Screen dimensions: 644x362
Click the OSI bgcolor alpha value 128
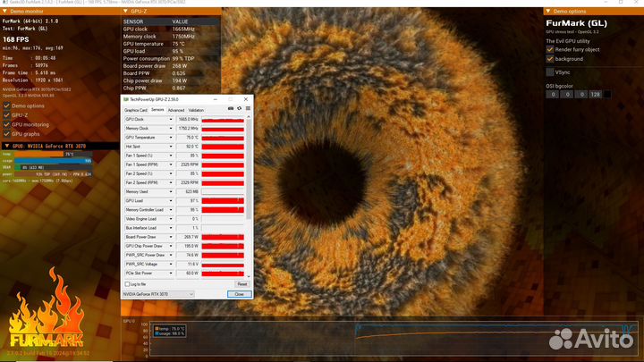(x=596, y=95)
